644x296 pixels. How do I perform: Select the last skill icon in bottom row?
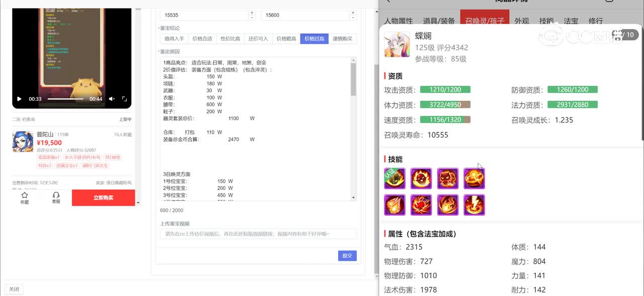(474, 205)
